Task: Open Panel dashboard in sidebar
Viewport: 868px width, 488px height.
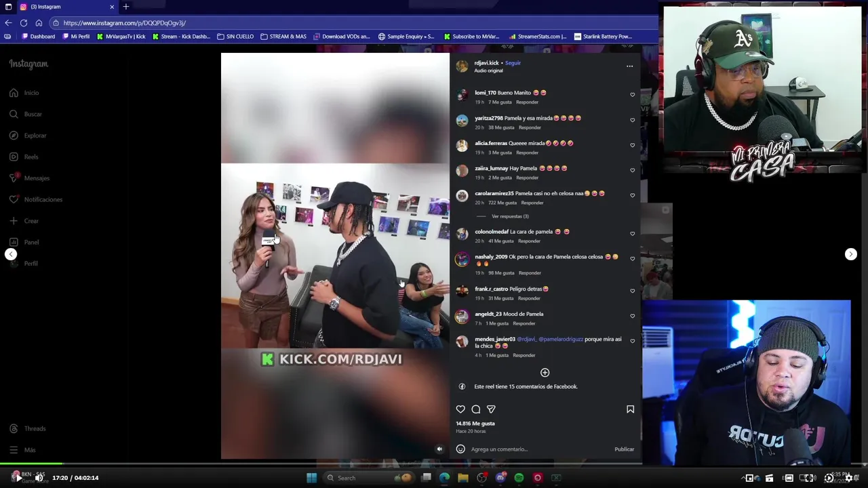Action: pos(24,242)
